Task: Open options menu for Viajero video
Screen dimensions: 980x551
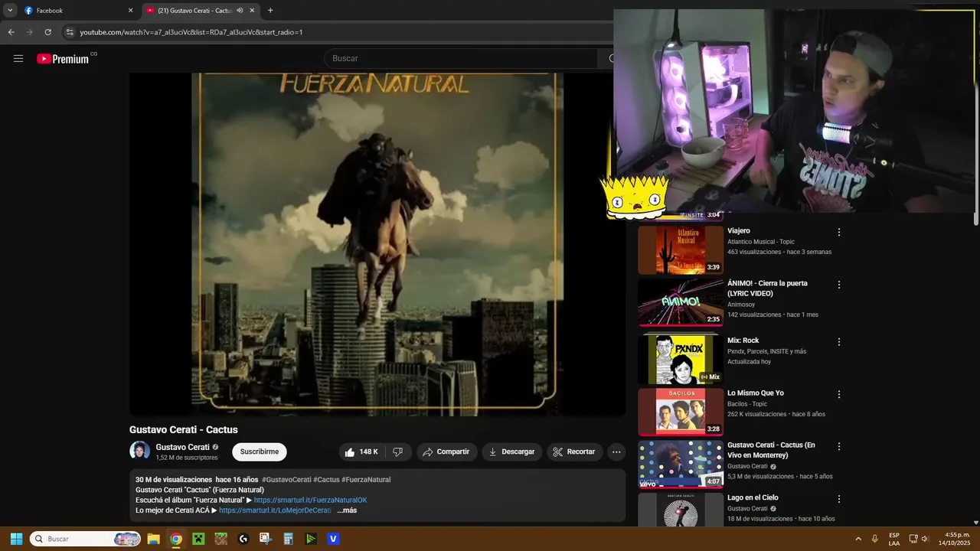Action: pyautogui.click(x=838, y=232)
